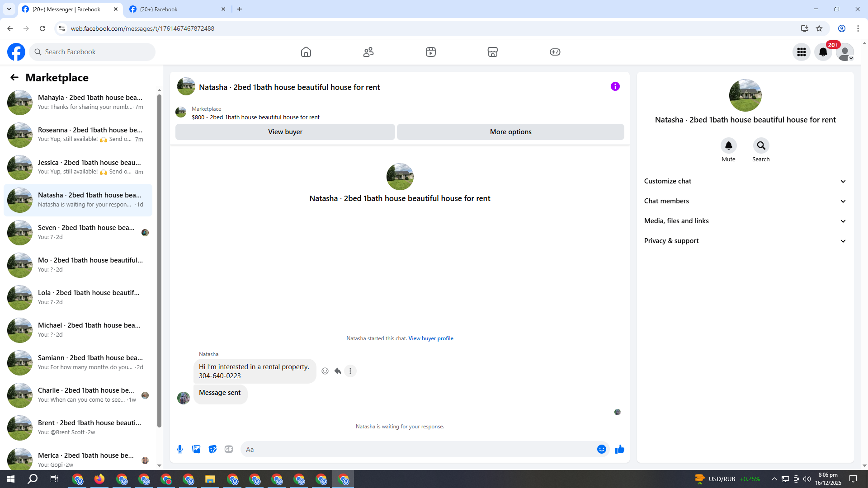Choose a sticker for the message

pyautogui.click(x=212, y=449)
